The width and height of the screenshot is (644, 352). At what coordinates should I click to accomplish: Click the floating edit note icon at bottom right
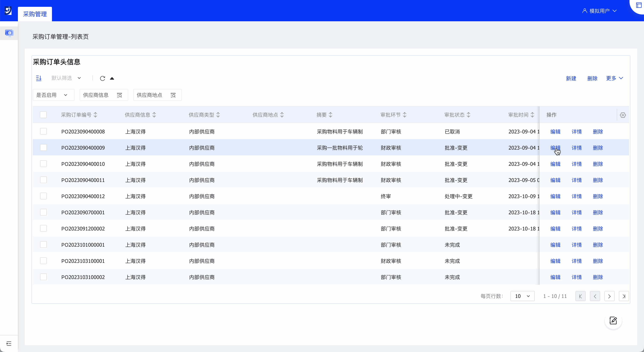pos(613,320)
